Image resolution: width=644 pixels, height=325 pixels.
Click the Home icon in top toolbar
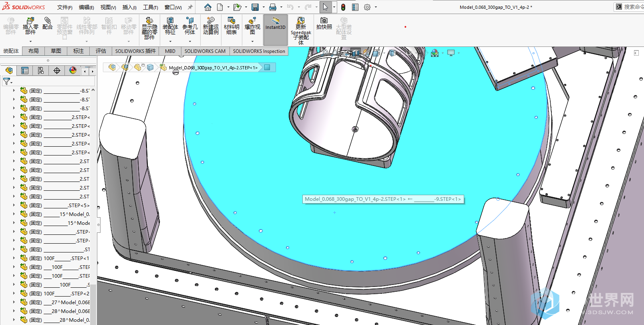click(x=207, y=7)
